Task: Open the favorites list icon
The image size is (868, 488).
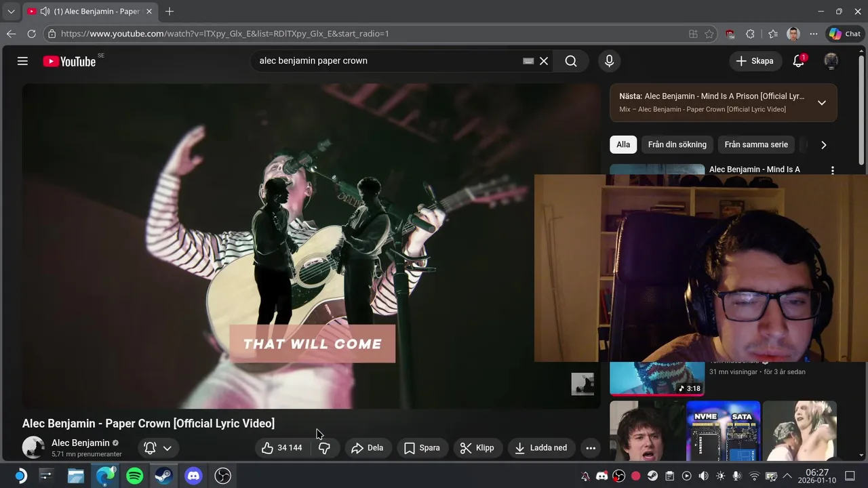Action: pyautogui.click(x=773, y=34)
